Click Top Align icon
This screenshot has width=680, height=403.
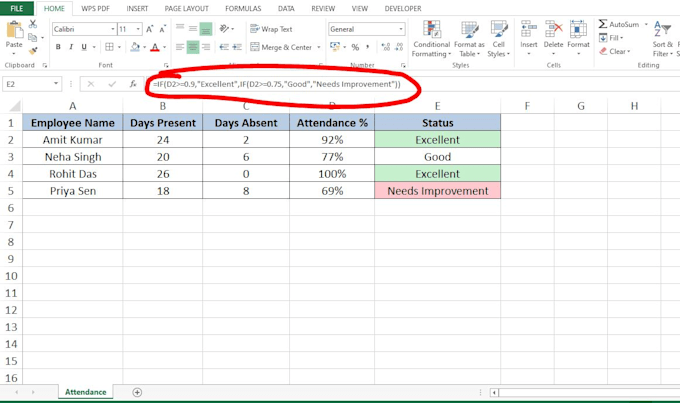coord(180,29)
